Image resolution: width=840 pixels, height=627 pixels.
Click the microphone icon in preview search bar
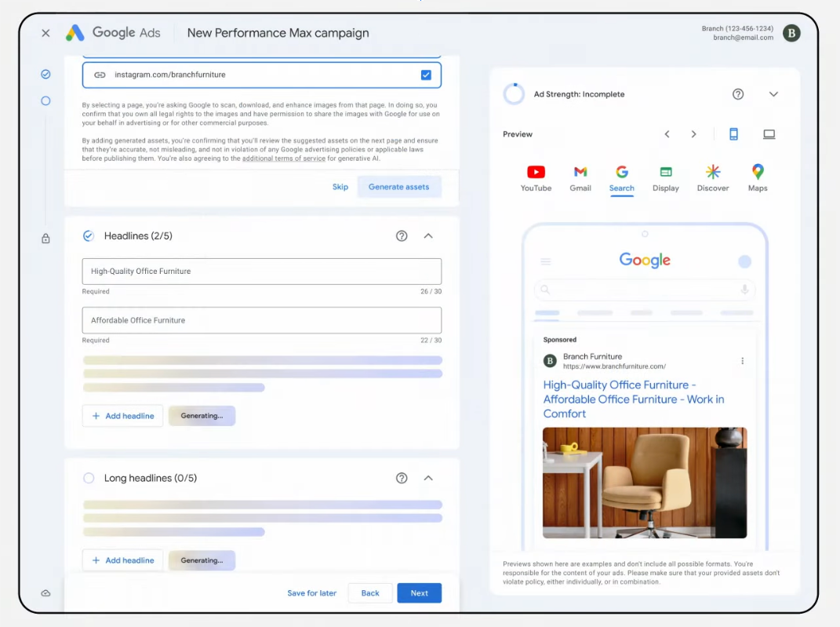(744, 290)
